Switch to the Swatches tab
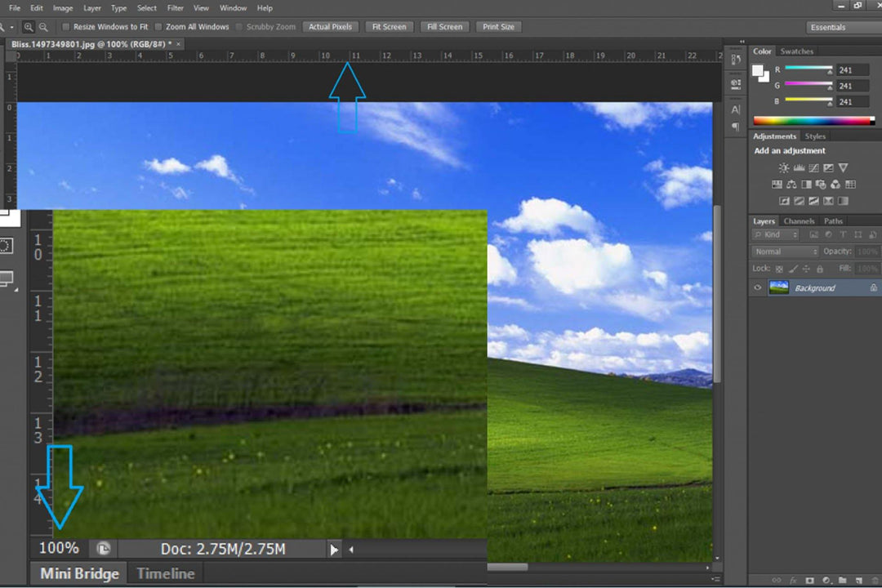This screenshot has width=882, height=588. pyautogui.click(x=796, y=51)
